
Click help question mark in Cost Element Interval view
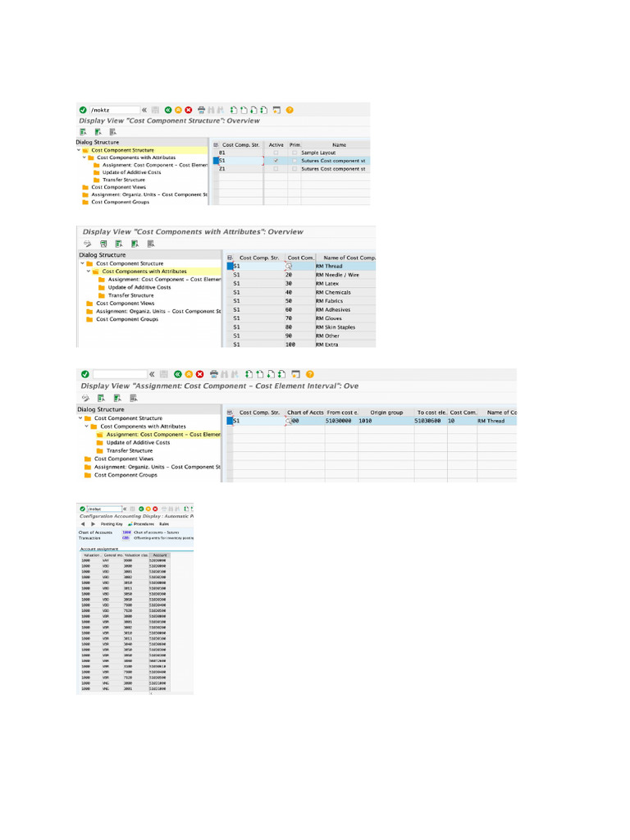click(x=309, y=374)
